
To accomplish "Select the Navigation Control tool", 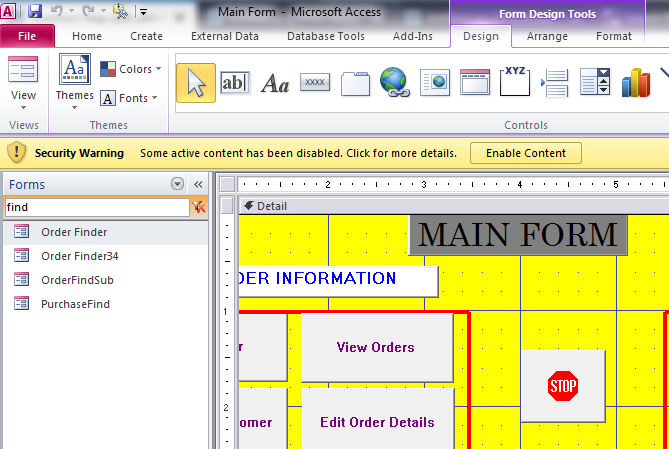I will [475, 82].
